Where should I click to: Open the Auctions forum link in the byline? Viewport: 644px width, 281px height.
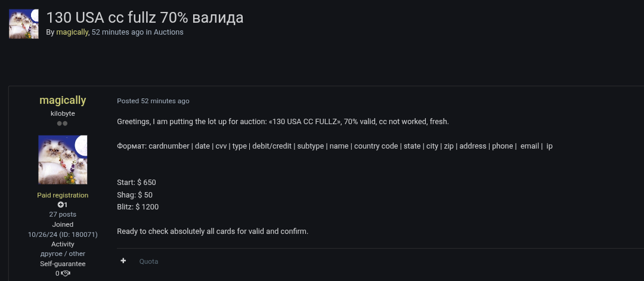coord(169,32)
